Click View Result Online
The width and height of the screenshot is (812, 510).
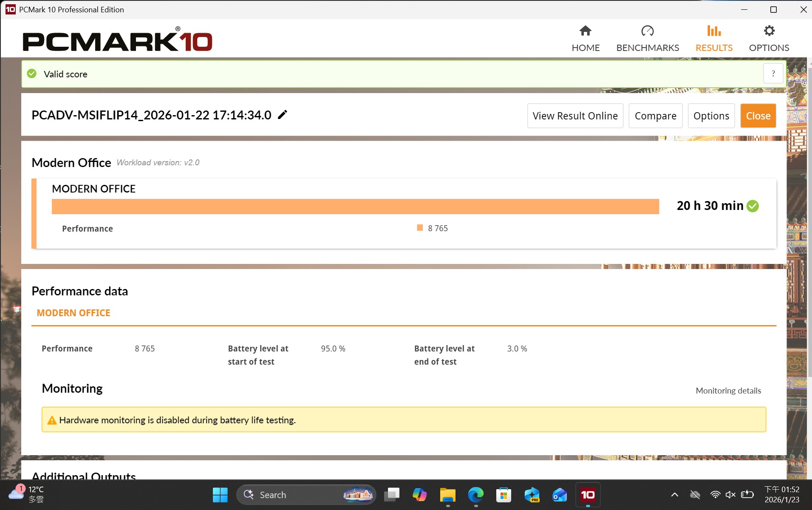click(575, 115)
